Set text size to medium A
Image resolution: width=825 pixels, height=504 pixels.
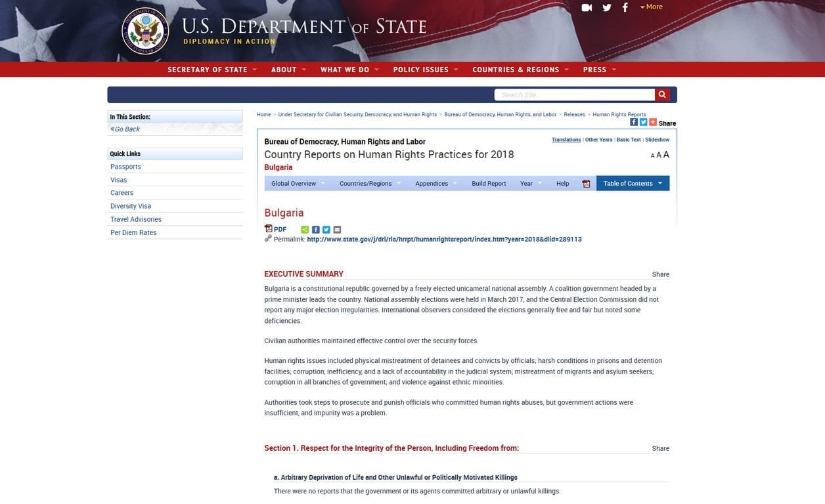click(x=659, y=155)
